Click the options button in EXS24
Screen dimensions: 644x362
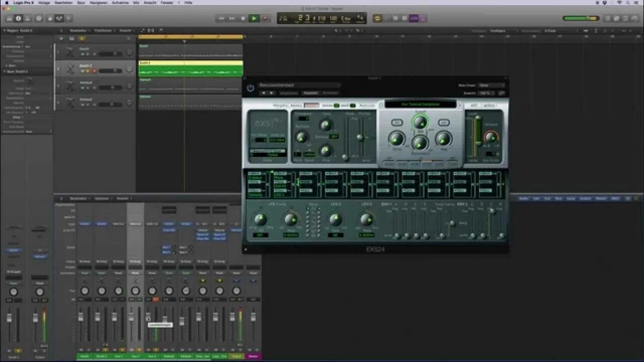pyautogui.click(x=489, y=106)
